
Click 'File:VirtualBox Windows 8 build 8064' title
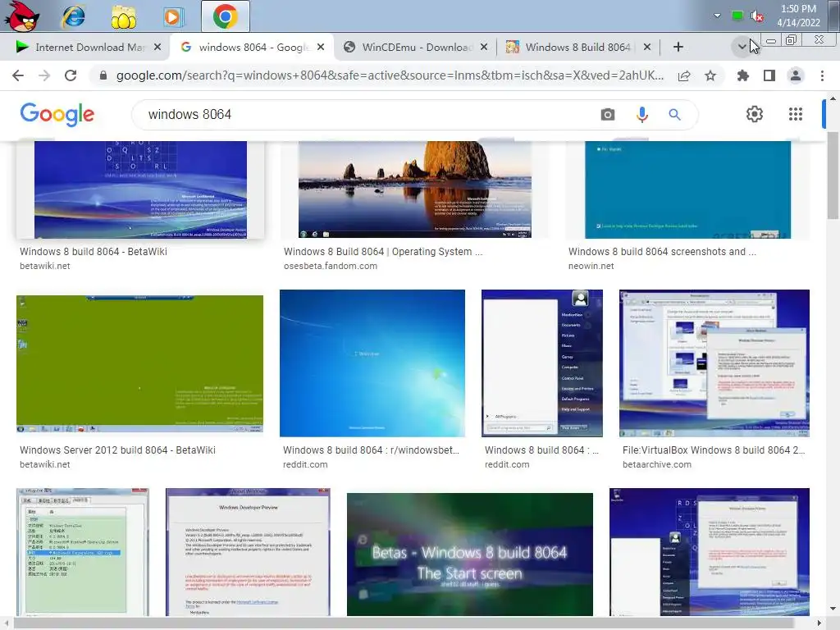[x=714, y=450]
